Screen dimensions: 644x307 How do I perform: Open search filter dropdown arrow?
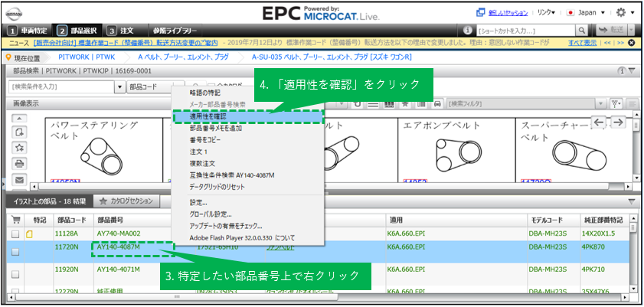pyautogui.click(x=602, y=104)
